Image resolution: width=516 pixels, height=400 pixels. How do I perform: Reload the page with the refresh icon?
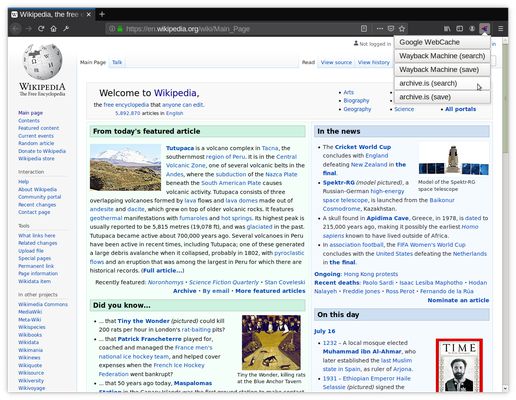[x=41, y=29]
